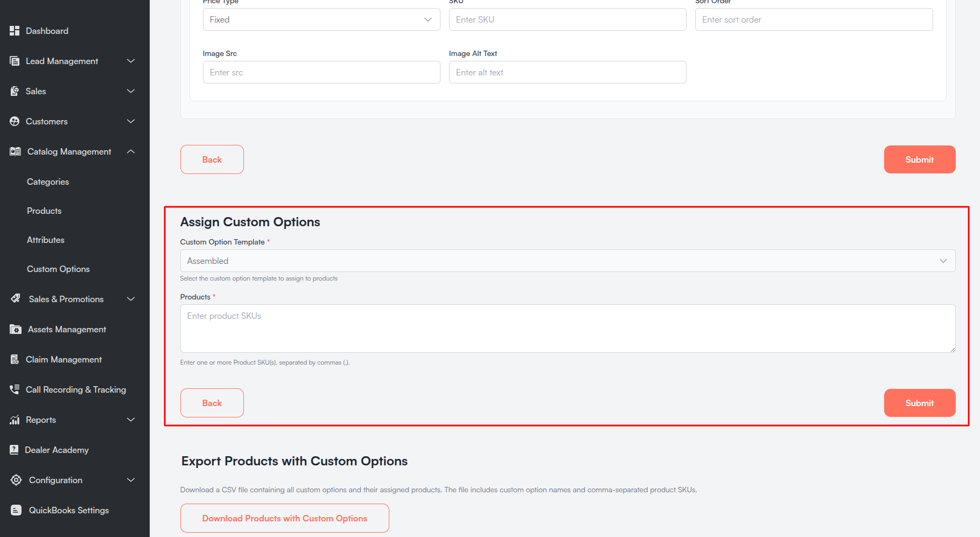Image resolution: width=980 pixels, height=537 pixels.
Task: Click the Sales & Promotions tag icon
Action: (16, 299)
